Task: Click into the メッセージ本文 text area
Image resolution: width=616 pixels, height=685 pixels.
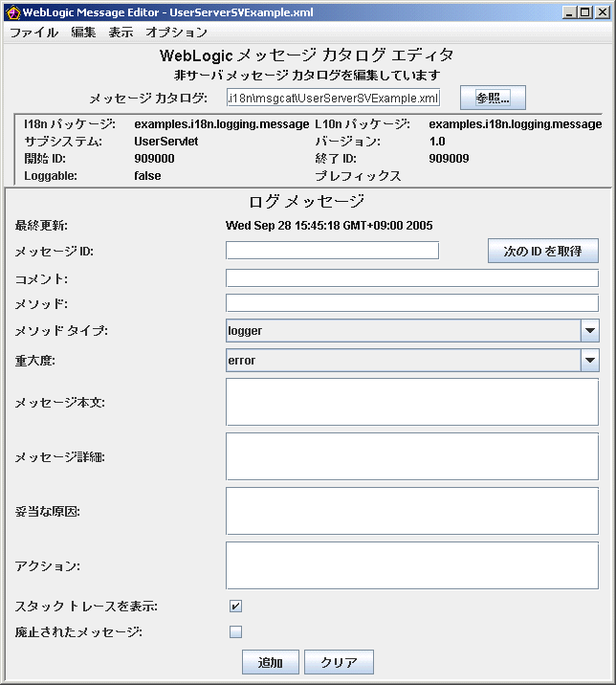Action: [x=412, y=402]
